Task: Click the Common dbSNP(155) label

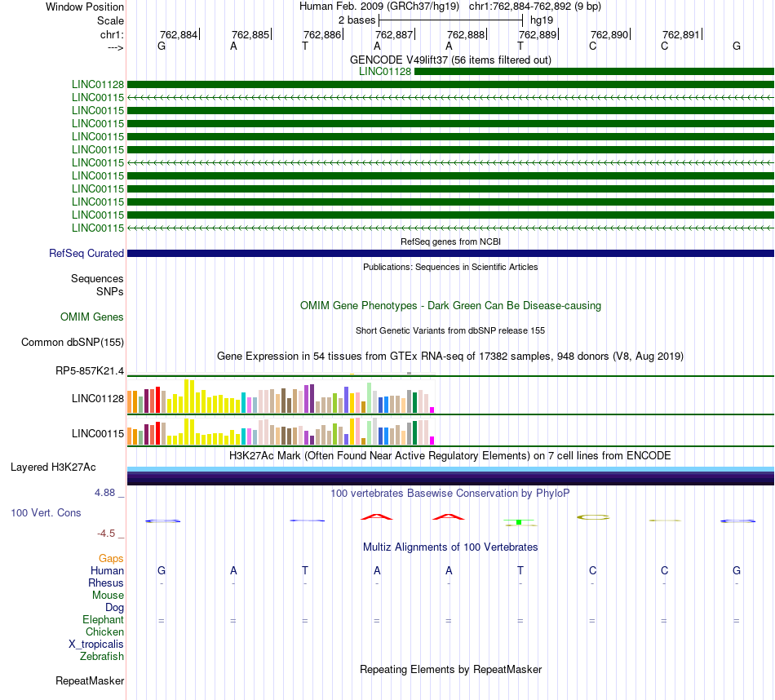Action: (x=72, y=342)
